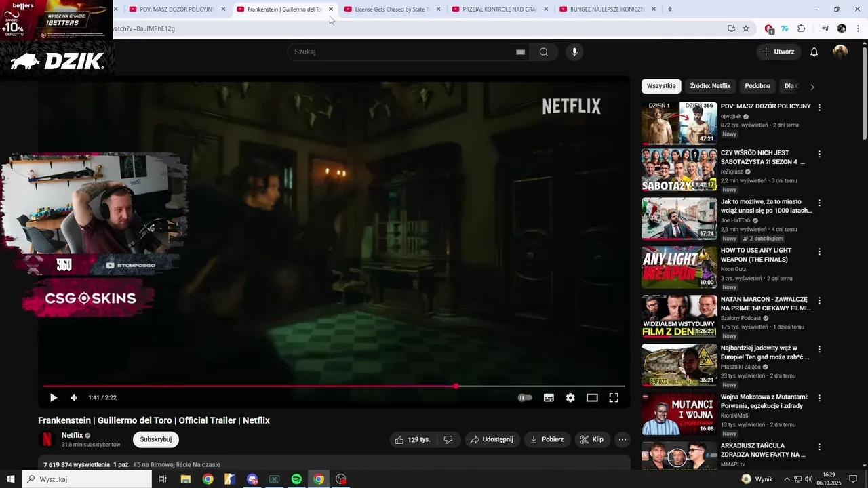Open the Udostępnij share dialog

point(492,439)
